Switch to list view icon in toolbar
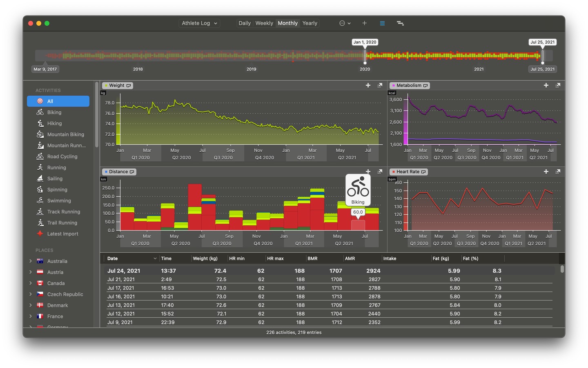 tap(382, 23)
